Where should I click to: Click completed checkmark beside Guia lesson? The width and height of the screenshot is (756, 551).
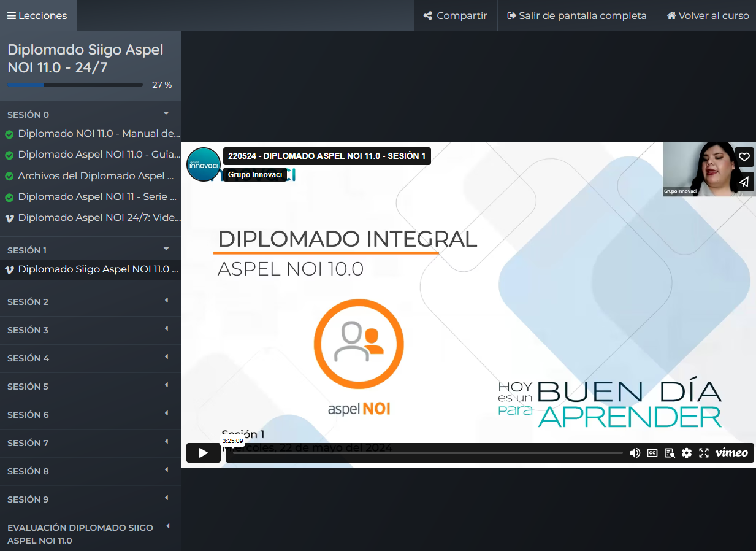click(x=9, y=155)
